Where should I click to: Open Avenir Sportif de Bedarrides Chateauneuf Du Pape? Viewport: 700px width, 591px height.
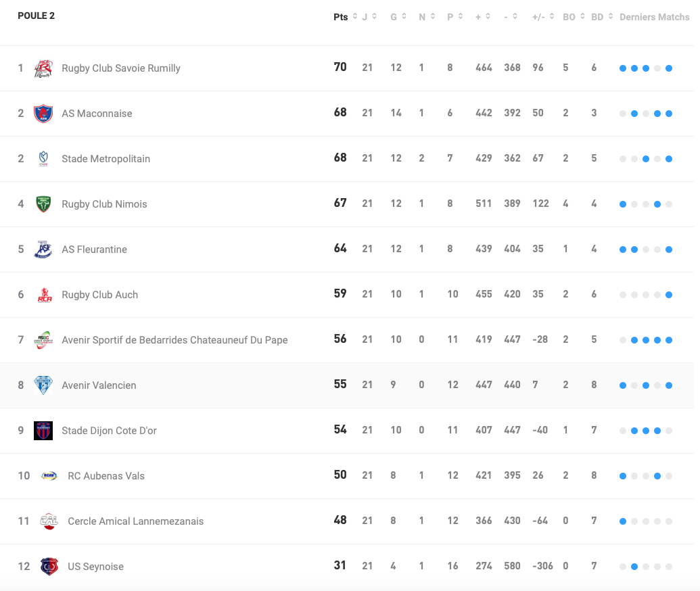point(174,340)
